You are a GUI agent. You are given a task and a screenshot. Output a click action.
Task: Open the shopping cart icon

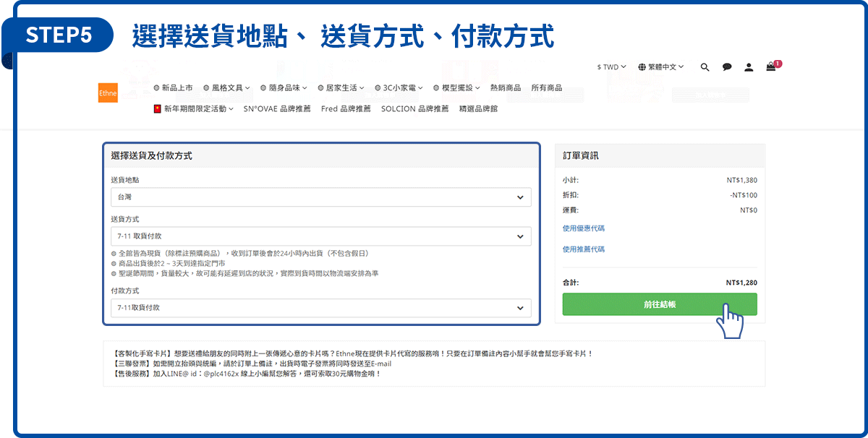[x=771, y=67]
